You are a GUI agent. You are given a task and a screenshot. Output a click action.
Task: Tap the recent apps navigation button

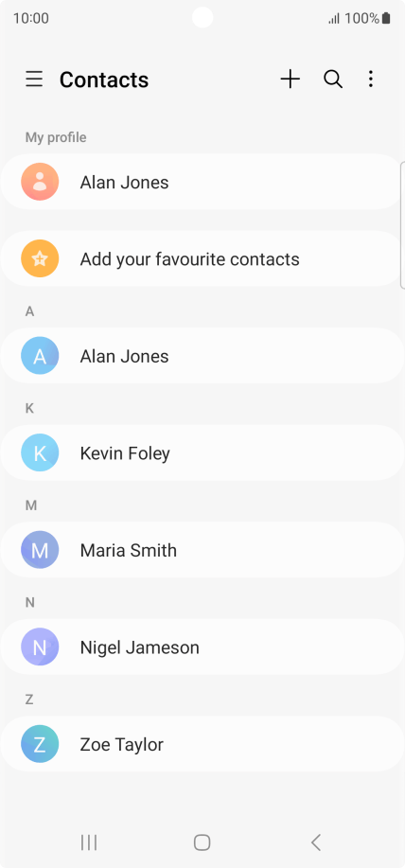click(x=89, y=842)
